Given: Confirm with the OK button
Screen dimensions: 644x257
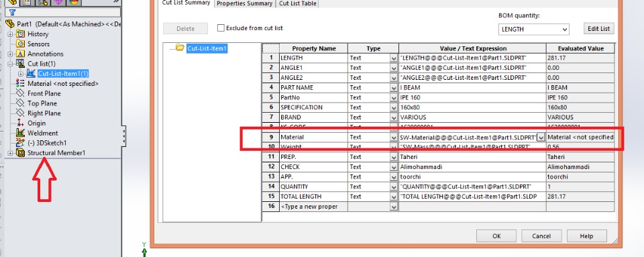Looking at the screenshot, I should click(496, 236).
